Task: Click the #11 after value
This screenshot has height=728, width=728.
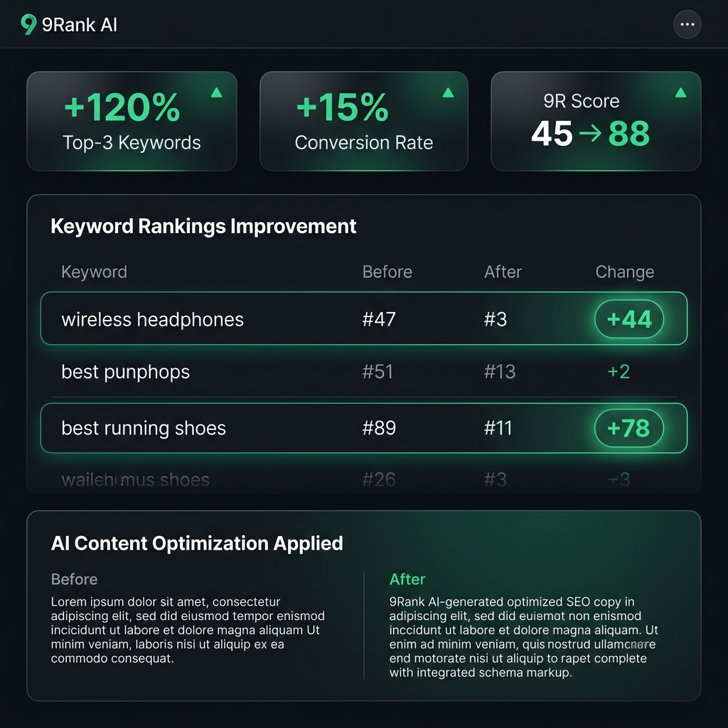Action: pos(498,428)
